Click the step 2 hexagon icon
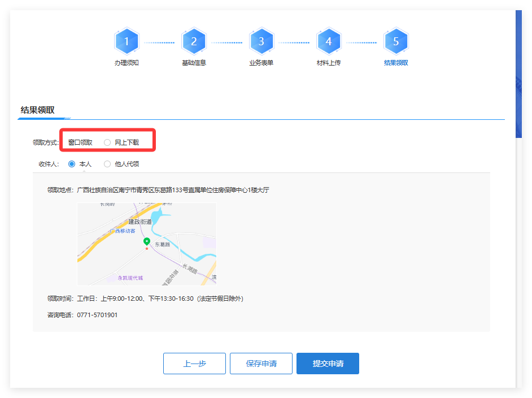This screenshot has width=532, height=398. 194,41
